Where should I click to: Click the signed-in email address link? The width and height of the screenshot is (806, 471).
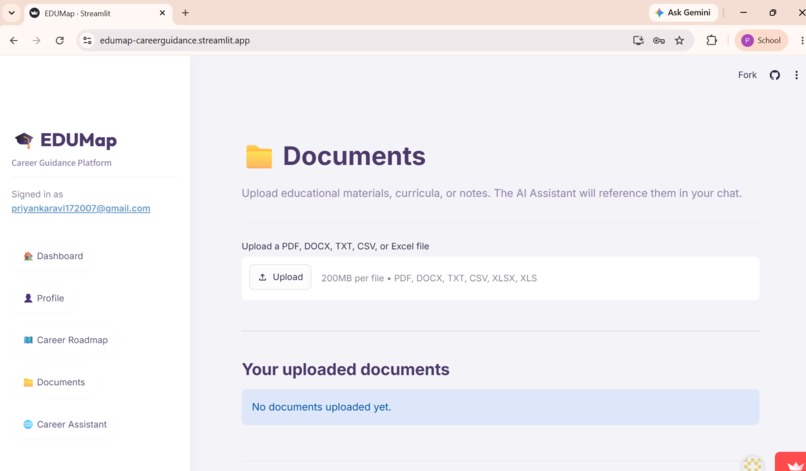(x=81, y=208)
